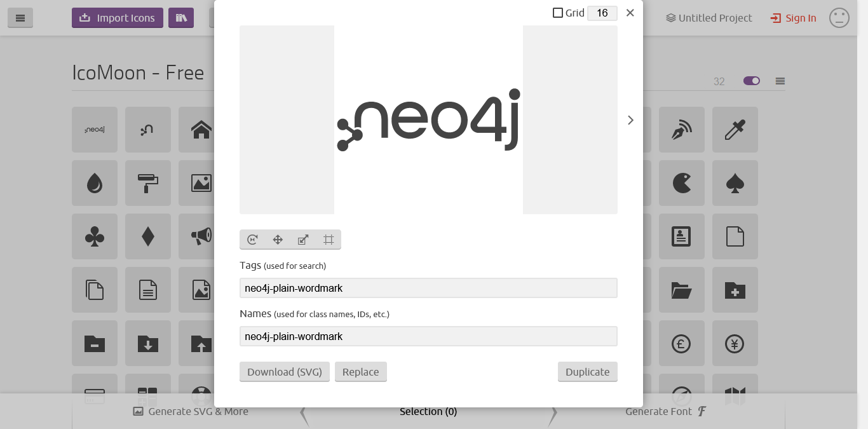Switch to Generate Font tab

[x=666, y=411]
